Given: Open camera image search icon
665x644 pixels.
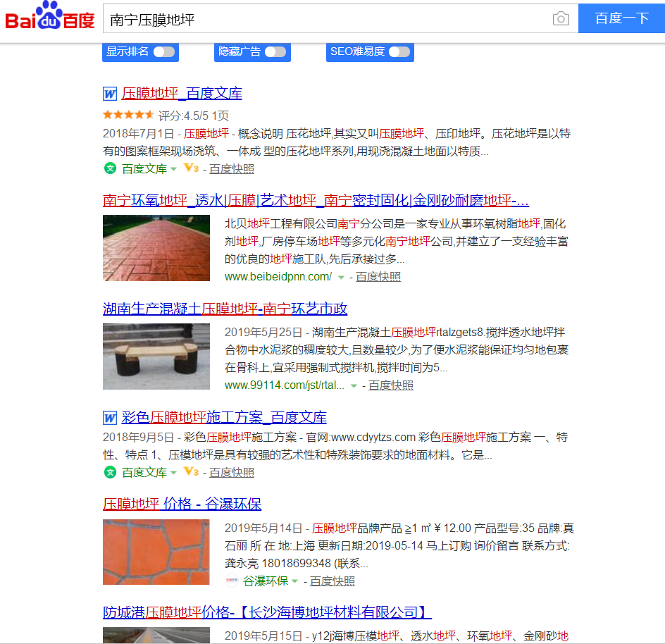Looking at the screenshot, I should [561, 18].
